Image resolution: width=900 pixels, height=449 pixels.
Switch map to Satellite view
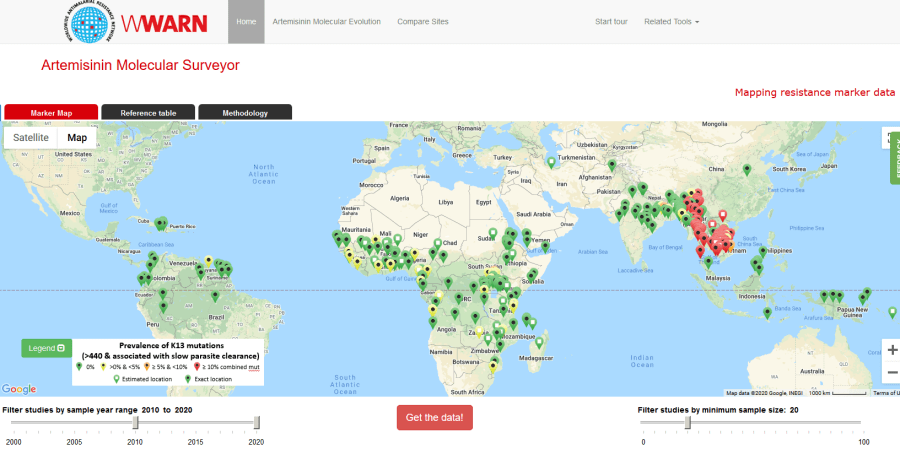(31, 137)
